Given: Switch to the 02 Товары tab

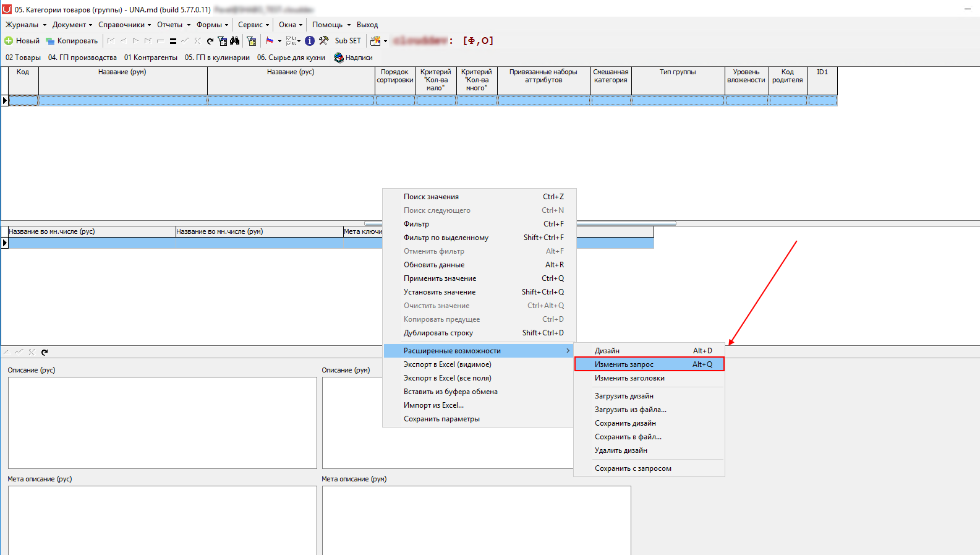Looking at the screenshot, I should (x=23, y=58).
